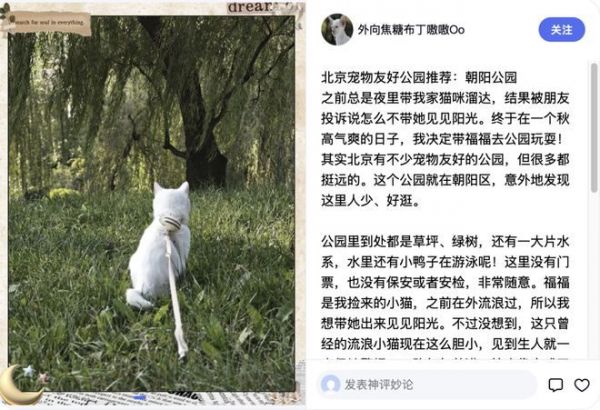
Task: Open the white cat photo
Action: coord(152,204)
